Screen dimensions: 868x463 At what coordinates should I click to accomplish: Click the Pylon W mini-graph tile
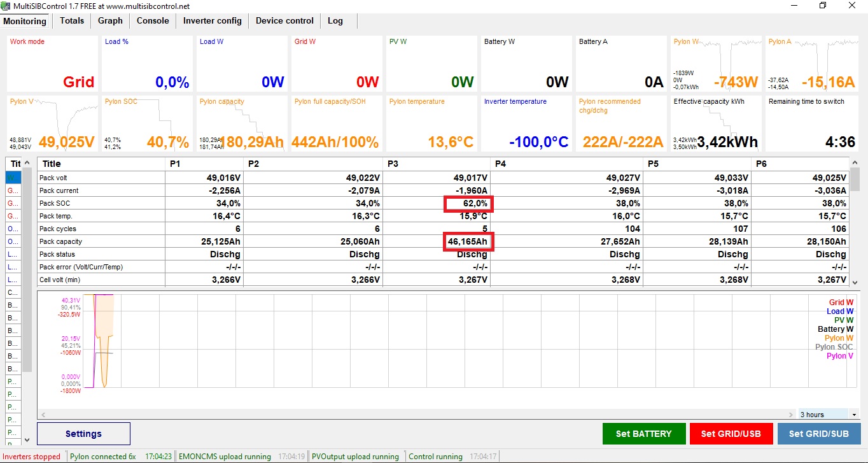click(716, 64)
